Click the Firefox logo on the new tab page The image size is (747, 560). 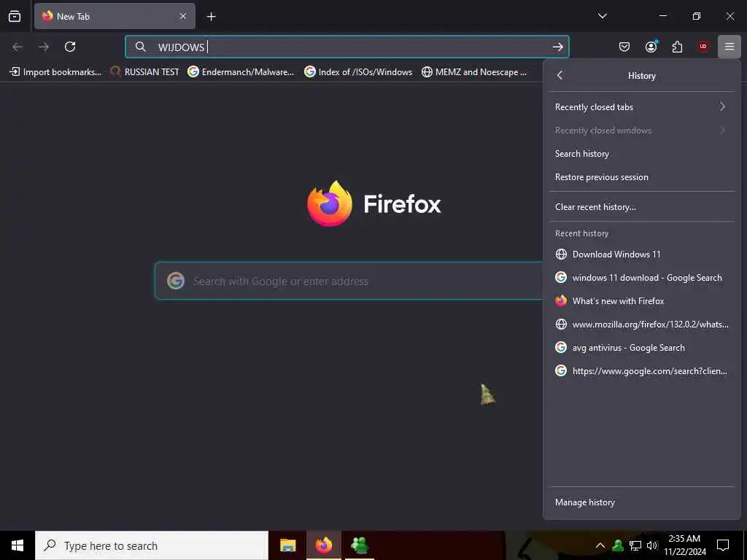click(329, 204)
